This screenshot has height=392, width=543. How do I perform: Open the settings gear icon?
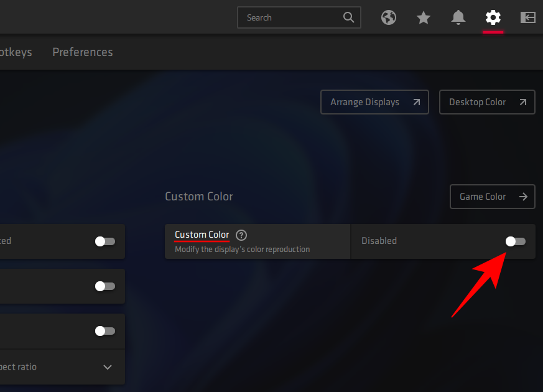[x=493, y=17]
